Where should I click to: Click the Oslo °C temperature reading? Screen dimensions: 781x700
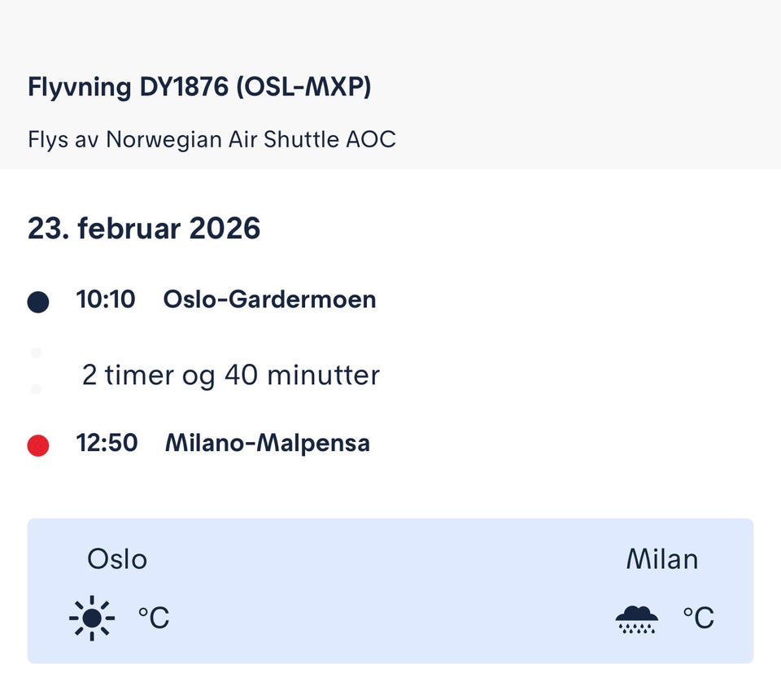(x=153, y=619)
